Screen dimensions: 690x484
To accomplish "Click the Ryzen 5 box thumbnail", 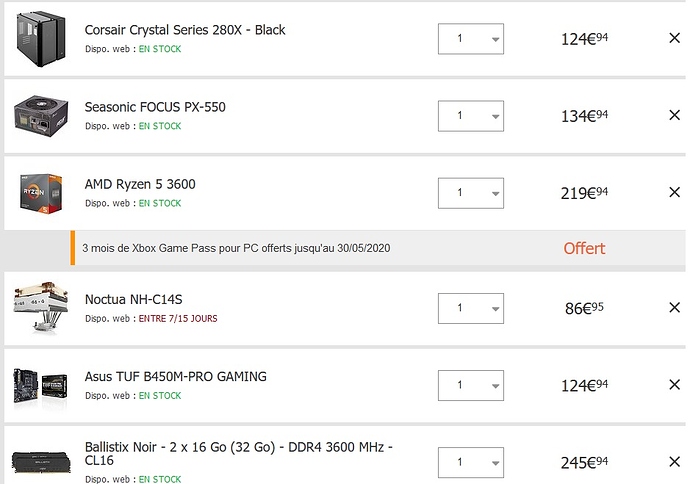I will 41,194.
